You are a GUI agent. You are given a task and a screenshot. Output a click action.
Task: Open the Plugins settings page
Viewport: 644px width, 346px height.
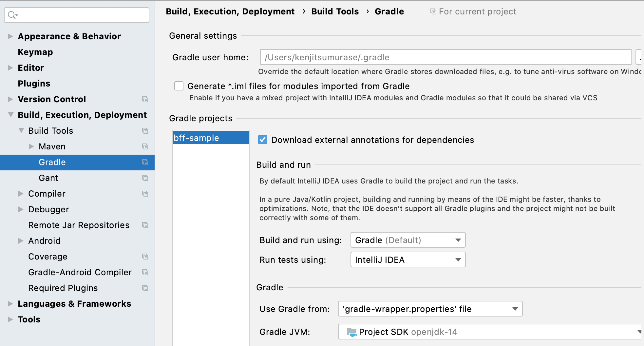coord(34,84)
